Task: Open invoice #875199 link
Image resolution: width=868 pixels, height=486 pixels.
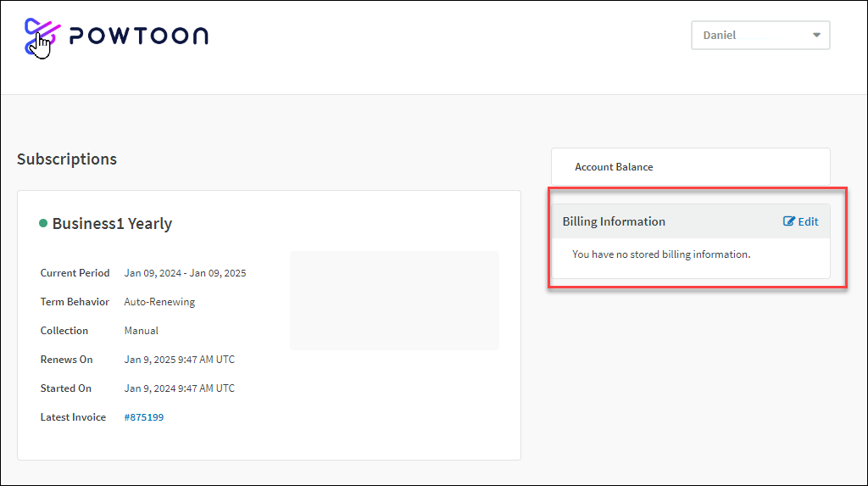Action: tap(144, 417)
